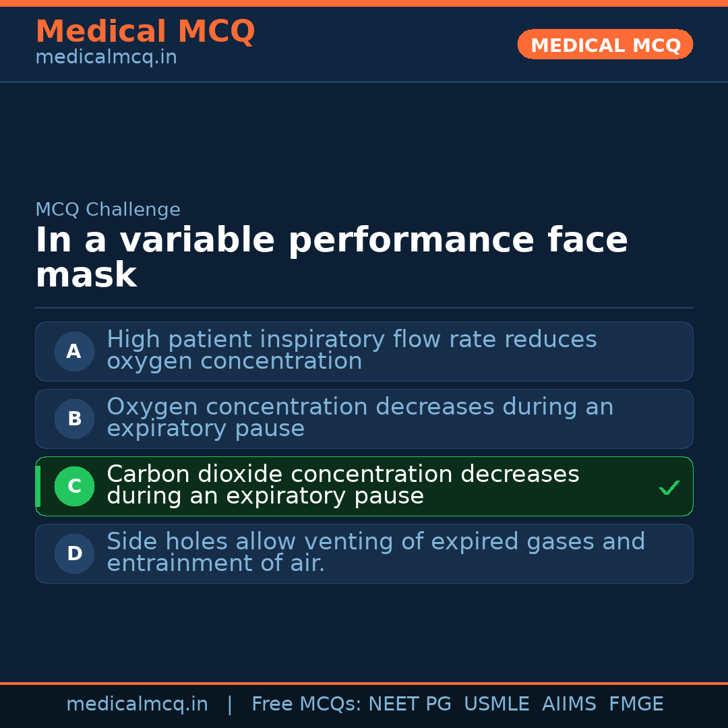Select answer 'High patient inspiratory flow rate'
The height and width of the screenshot is (728, 728).
tap(351, 351)
